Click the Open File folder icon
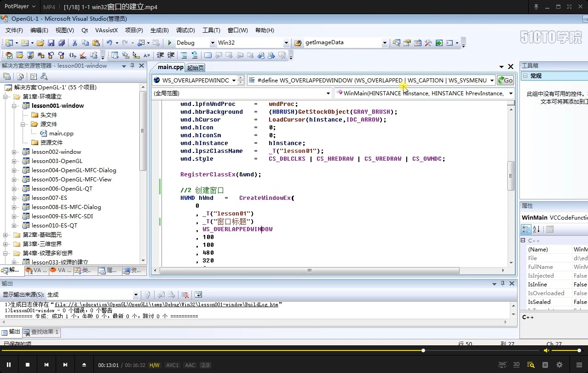Viewport: 588px width, 373px height. 40,43
